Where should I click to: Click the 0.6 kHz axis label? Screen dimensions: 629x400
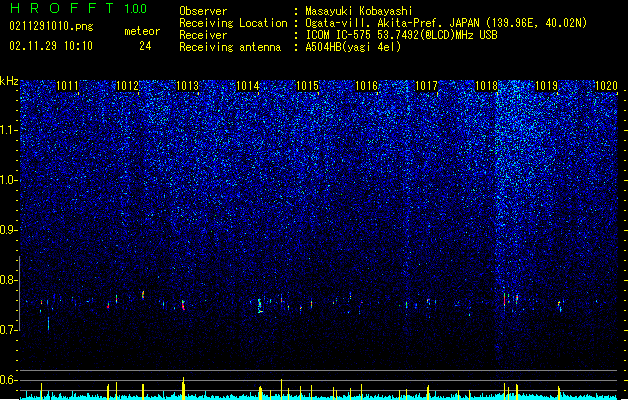tap(9, 380)
